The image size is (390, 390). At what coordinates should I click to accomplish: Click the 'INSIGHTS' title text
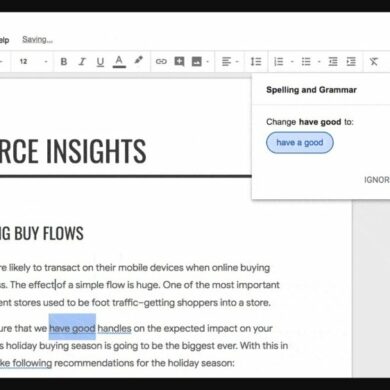[96, 151]
